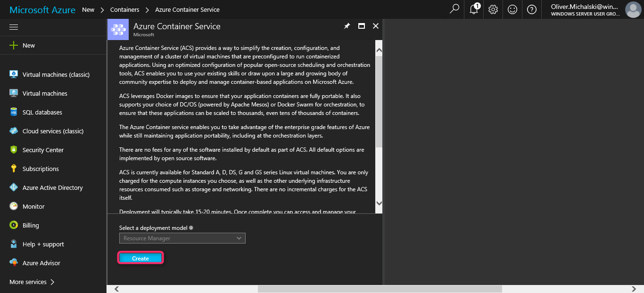The width and height of the screenshot is (644, 293).
Task: Click the Cloud services (classic) icon
Action: [14, 131]
